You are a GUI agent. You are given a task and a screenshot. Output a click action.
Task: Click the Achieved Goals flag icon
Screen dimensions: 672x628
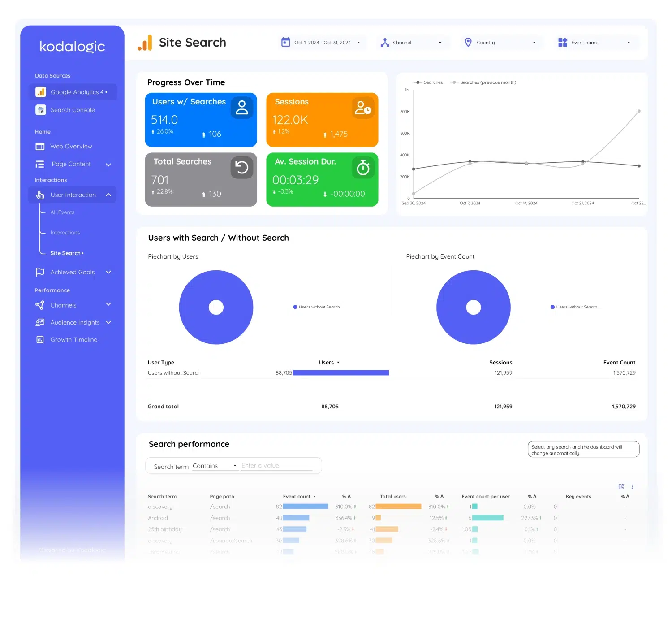click(40, 272)
